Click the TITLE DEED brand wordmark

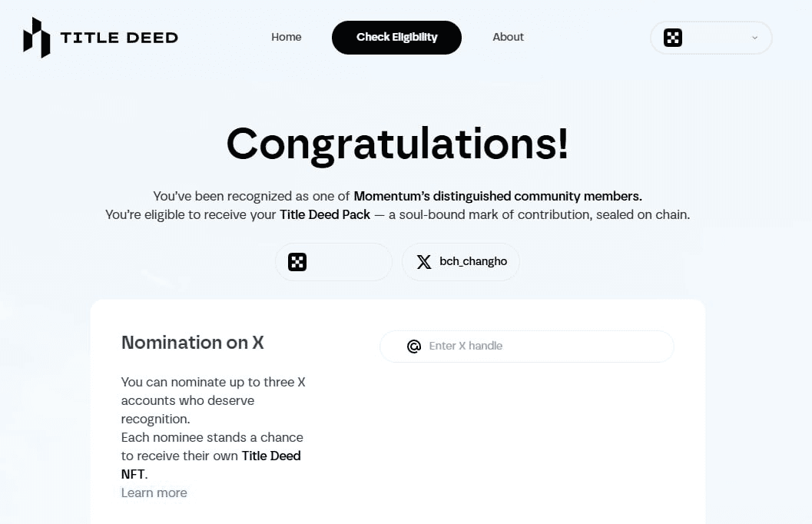119,38
